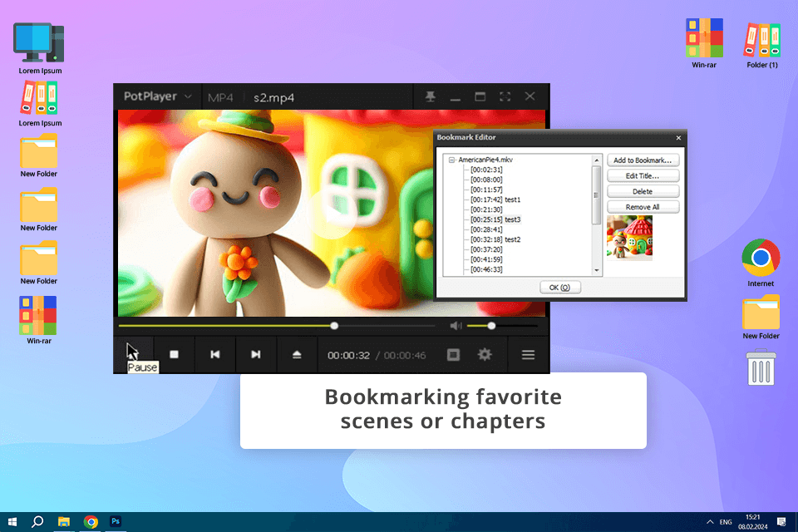Click Edit Title button
This screenshot has height=532, width=798.
coord(643,175)
